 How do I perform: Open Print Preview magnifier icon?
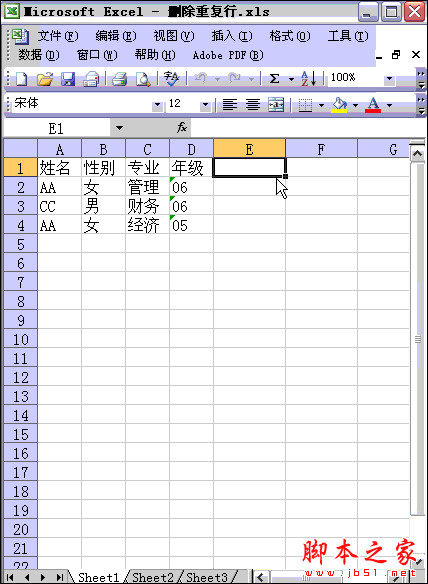coord(143,79)
